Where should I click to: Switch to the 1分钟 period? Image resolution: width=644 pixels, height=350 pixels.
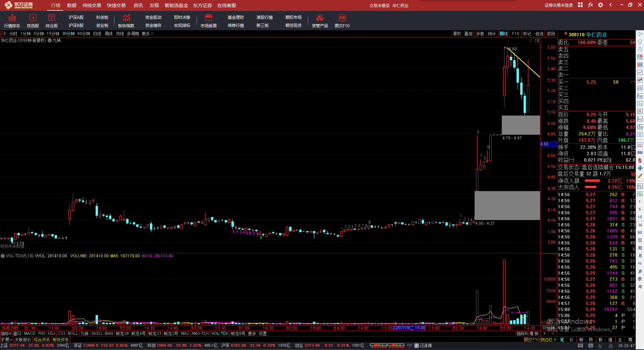pos(25,34)
